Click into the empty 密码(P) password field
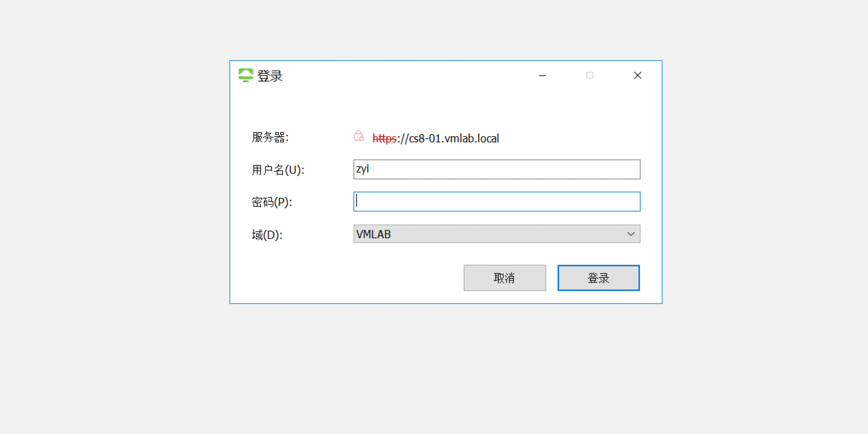Viewport: 868px width, 434px height. pyautogui.click(x=497, y=202)
